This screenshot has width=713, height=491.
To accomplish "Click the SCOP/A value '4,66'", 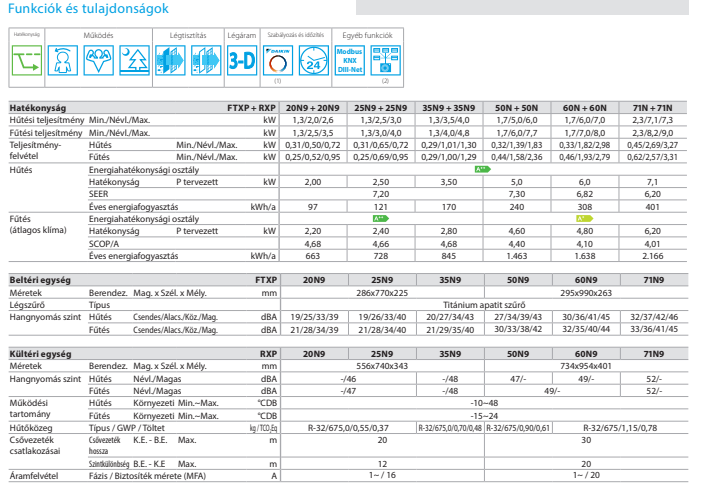I will pyautogui.click(x=381, y=244).
